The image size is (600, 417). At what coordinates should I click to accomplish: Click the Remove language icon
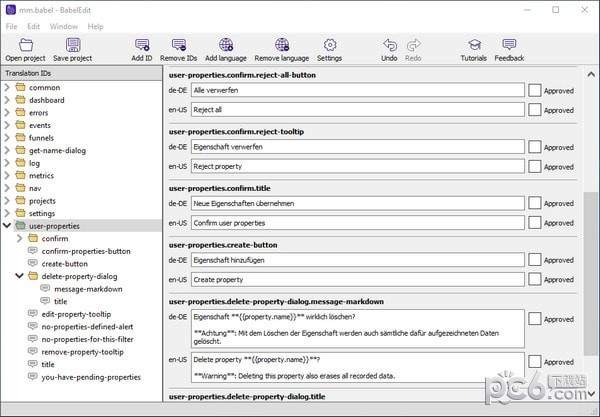(x=281, y=46)
